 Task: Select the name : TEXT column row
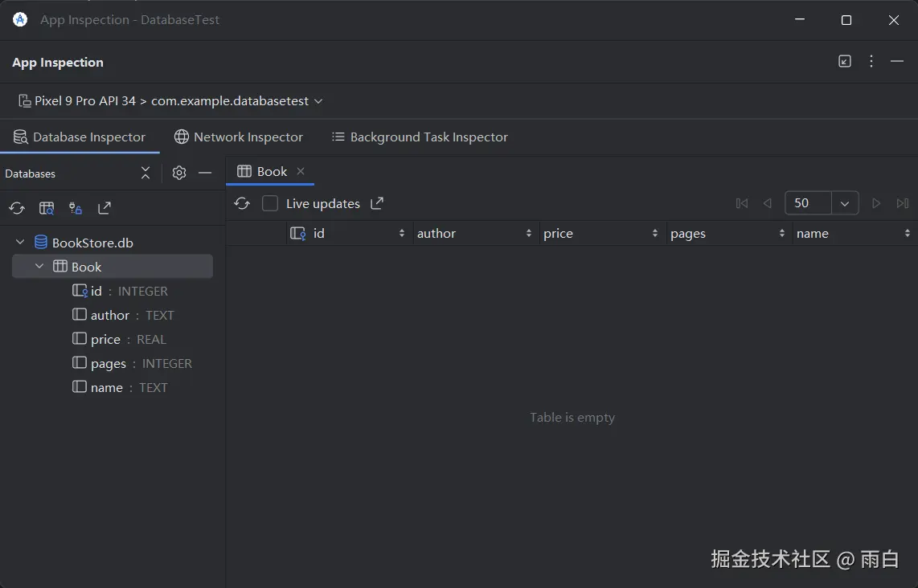click(120, 387)
